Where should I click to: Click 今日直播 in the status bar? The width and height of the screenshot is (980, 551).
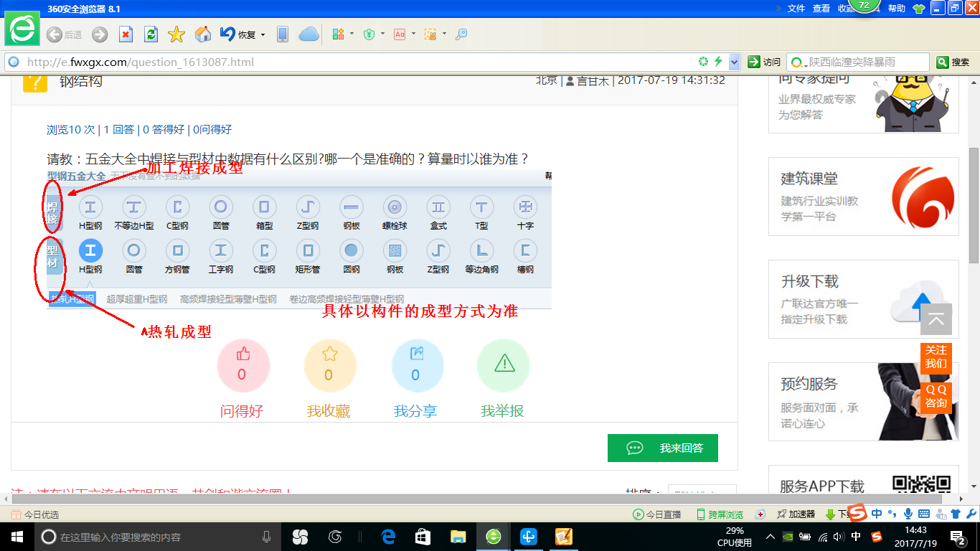pyautogui.click(x=657, y=514)
